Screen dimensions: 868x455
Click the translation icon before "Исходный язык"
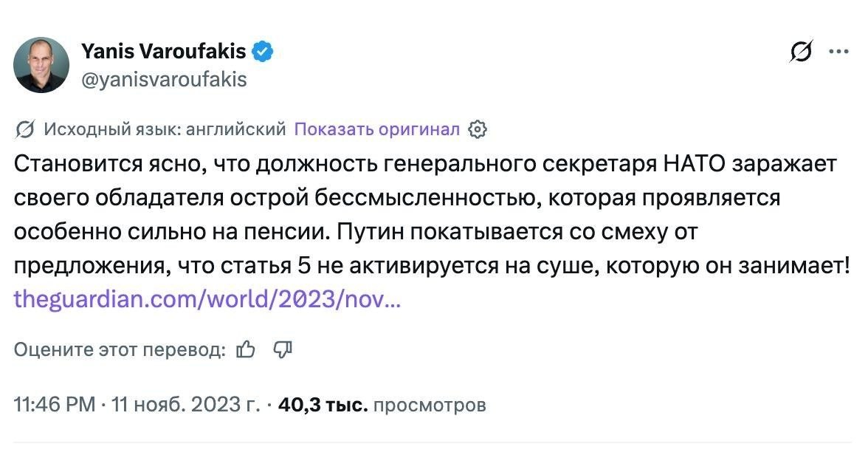[x=24, y=130]
